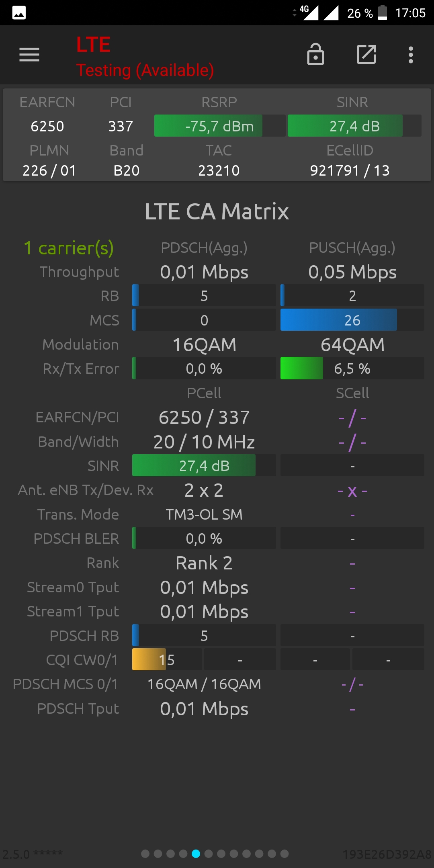The width and height of the screenshot is (434, 868).
Task: Select the first page indicator dot
Action: 145,854
